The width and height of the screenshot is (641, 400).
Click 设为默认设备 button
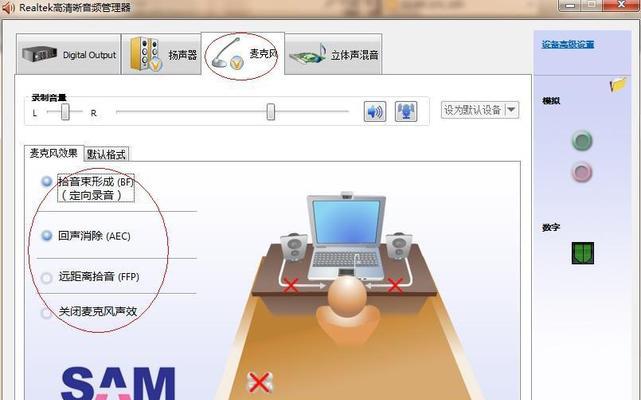click(473, 110)
